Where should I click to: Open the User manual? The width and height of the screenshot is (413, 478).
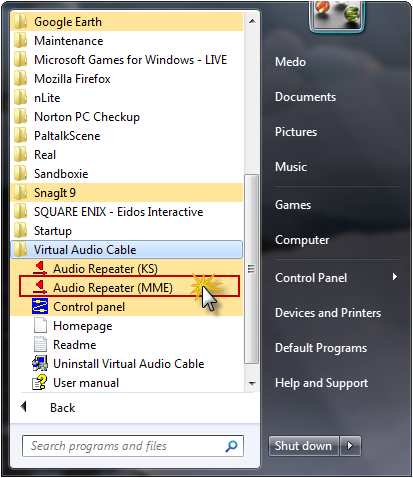pyautogui.click(x=127, y=383)
